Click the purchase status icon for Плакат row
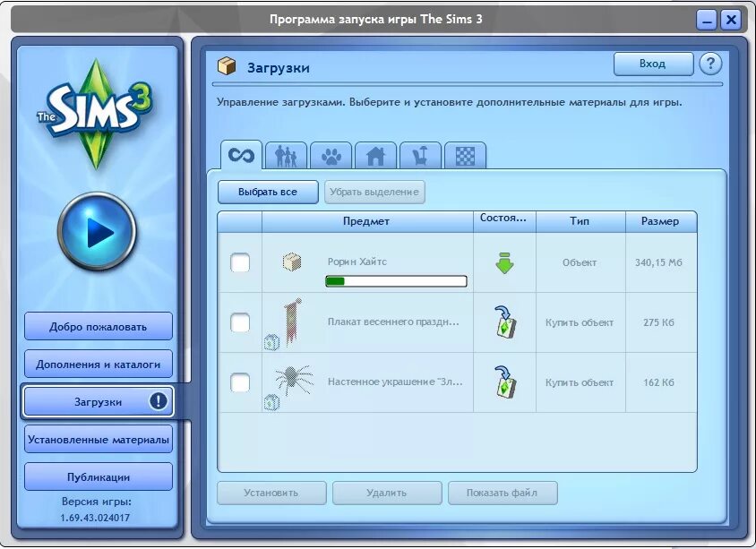The width and height of the screenshot is (756, 549). (505, 322)
